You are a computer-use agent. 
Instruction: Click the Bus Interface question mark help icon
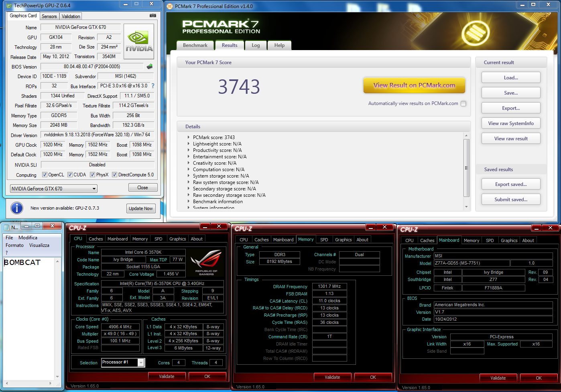(x=153, y=86)
